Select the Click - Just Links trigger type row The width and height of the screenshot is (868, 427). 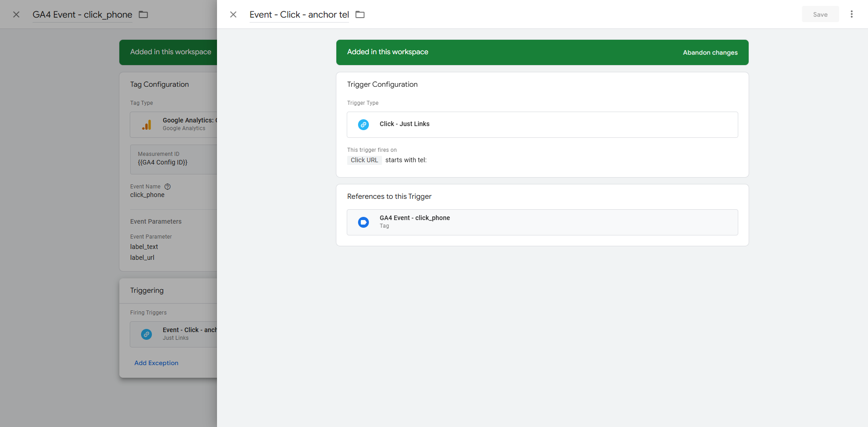coord(542,125)
